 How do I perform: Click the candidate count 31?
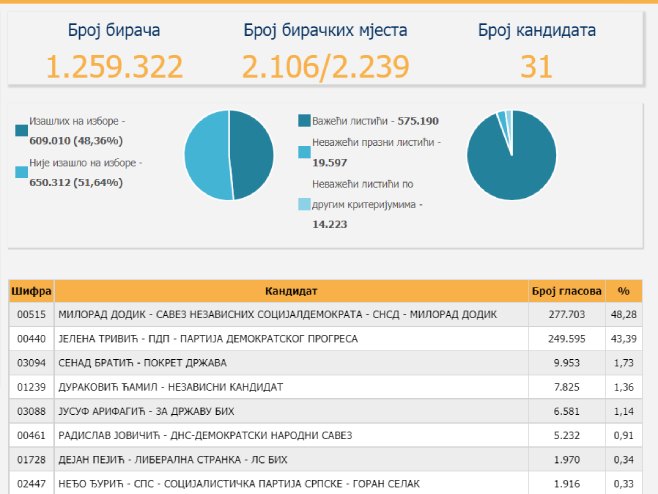[536, 66]
